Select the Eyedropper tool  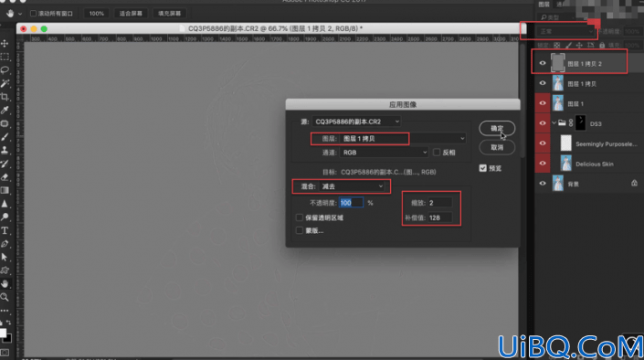pos(5,111)
